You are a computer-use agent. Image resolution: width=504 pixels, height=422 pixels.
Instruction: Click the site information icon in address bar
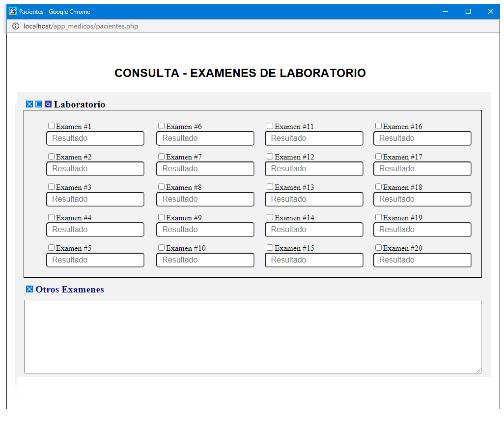15,26
